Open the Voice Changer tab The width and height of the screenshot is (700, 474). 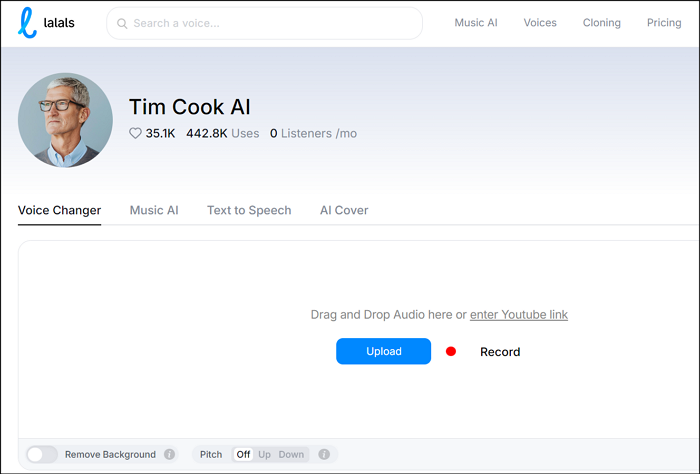(59, 210)
